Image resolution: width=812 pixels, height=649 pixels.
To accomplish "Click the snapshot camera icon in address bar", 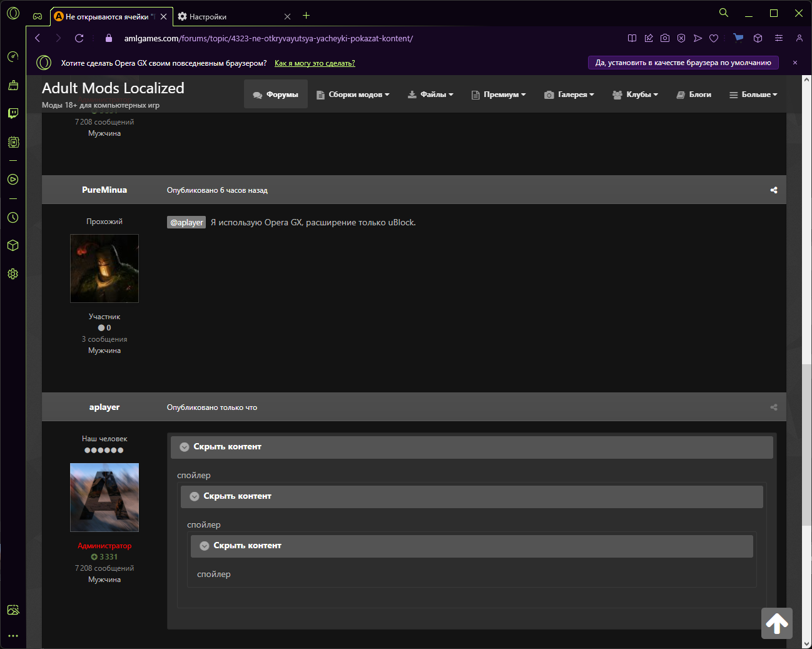I will click(x=665, y=38).
